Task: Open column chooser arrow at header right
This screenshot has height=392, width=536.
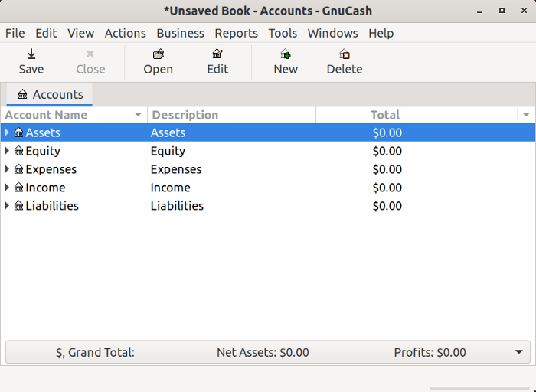Action: tap(526, 115)
